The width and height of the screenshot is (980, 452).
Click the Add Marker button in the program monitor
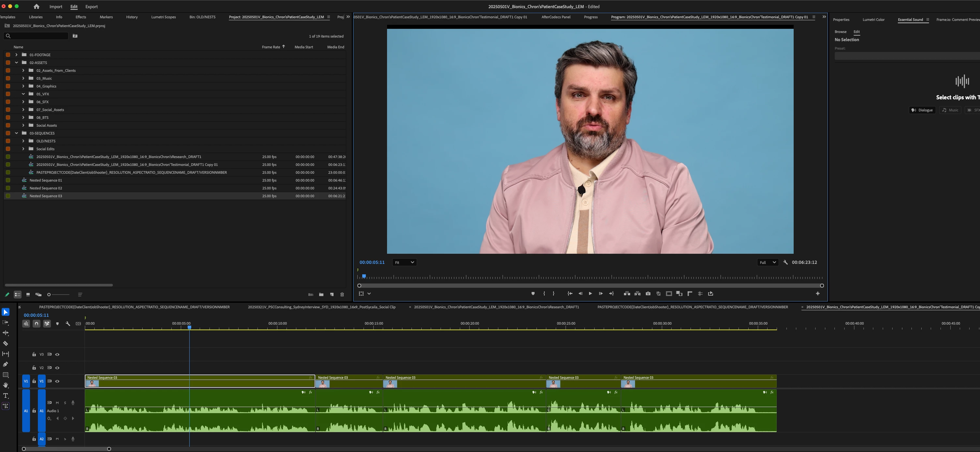tap(533, 294)
